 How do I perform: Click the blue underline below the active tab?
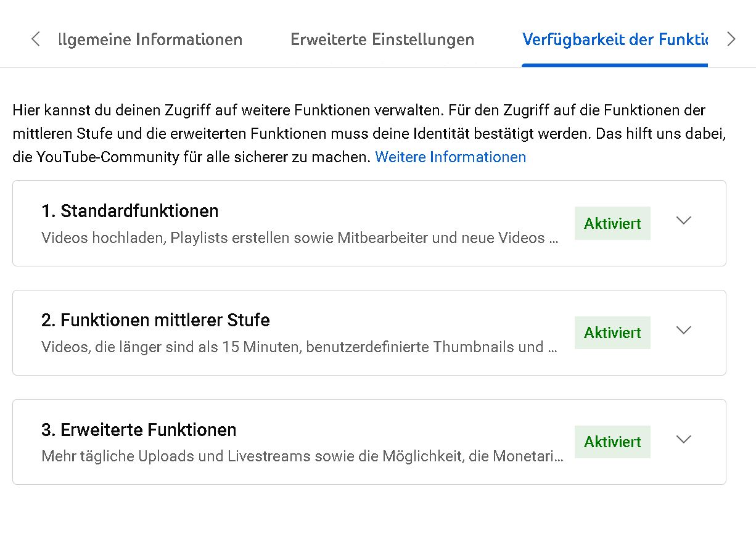(x=614, y=65)
